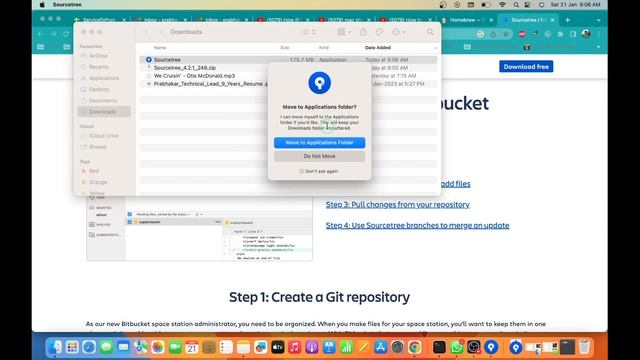
Task: Click the Do Not Move button
Action: [319, 156]
